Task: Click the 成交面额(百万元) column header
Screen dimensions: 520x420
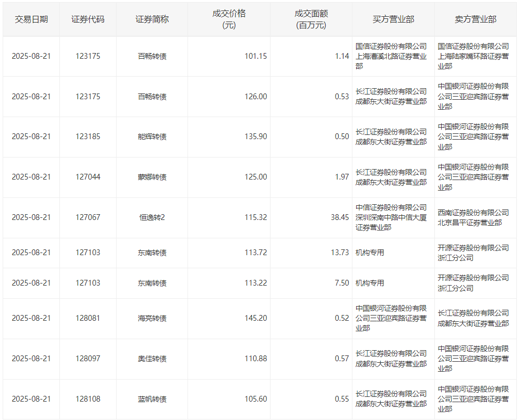Action: [x=310, y=19]
